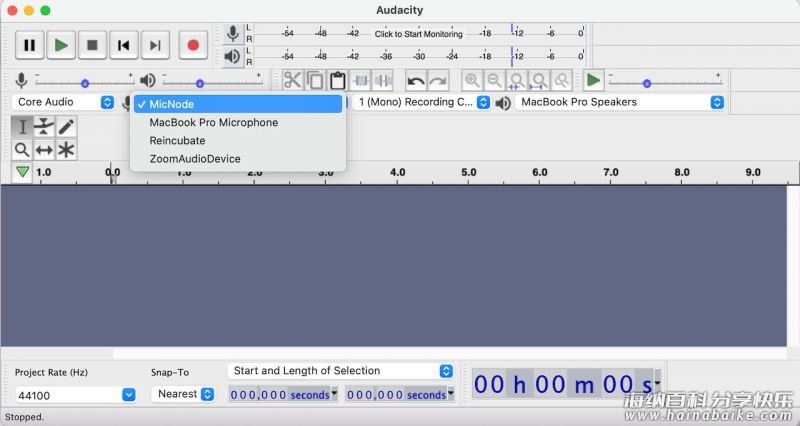The width and height of the screenshot is (800, 426).
Task: Select the Multi-Tool asterisk icon
Action: tap(66, 150)
